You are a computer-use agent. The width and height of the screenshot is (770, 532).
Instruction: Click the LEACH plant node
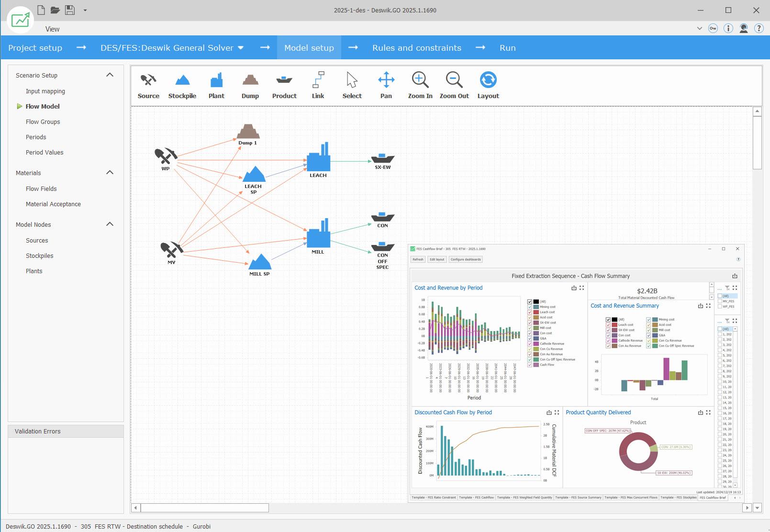318,160
